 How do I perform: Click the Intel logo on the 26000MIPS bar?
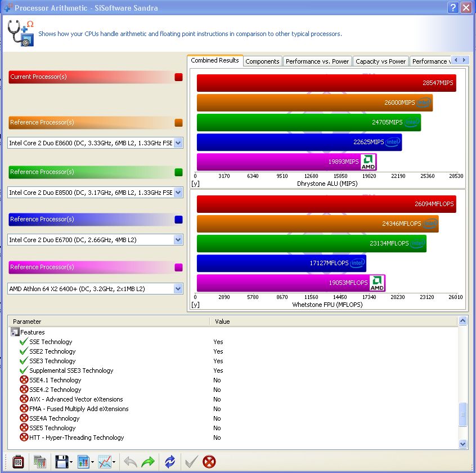coord(424,102)
